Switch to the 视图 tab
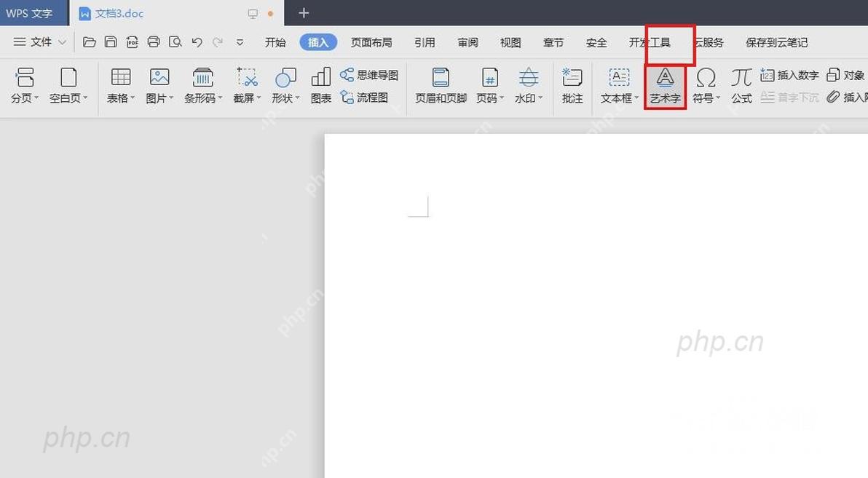The height and width of the screenshot is (478, 868). click(x=510, y=43)
